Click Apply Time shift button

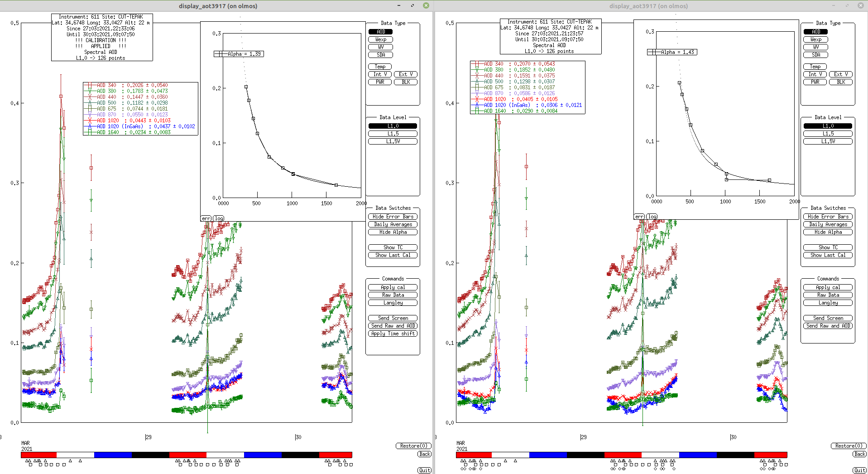(x=393, y=334)
